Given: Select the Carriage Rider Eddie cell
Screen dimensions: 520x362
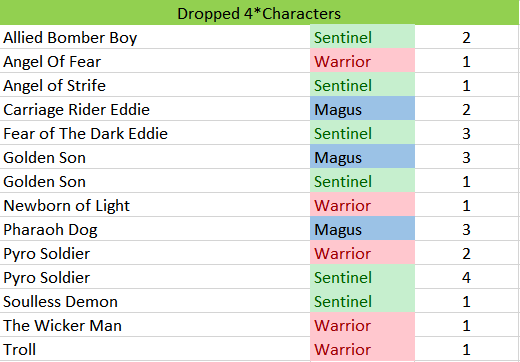Looking at the screenshot, I should [x=155, y=109].
